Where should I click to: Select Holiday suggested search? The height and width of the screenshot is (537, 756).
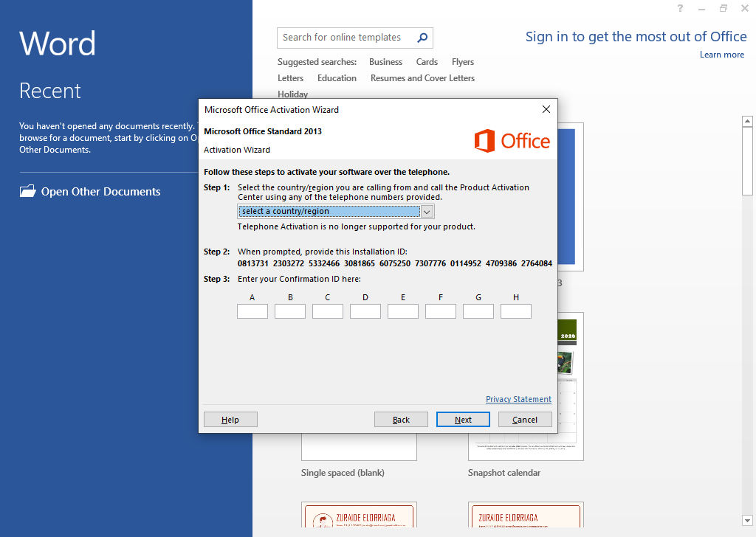(292, 94)
